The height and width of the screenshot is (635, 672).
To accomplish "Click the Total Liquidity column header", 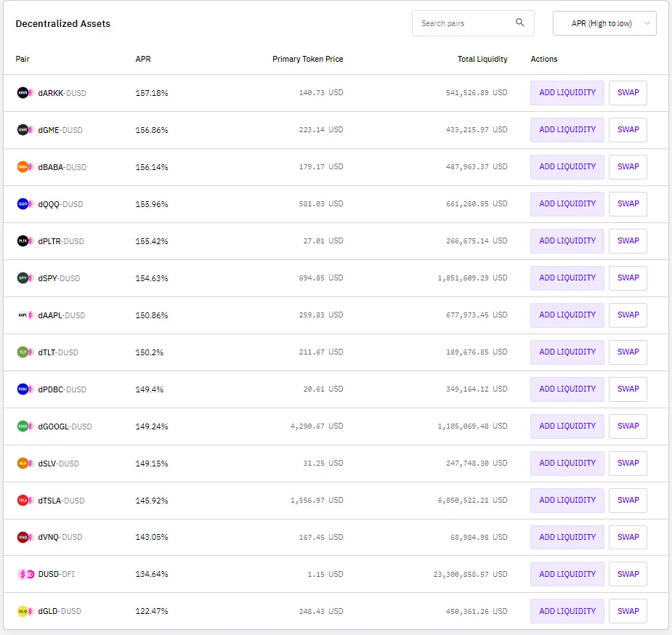I will point(482,59).
